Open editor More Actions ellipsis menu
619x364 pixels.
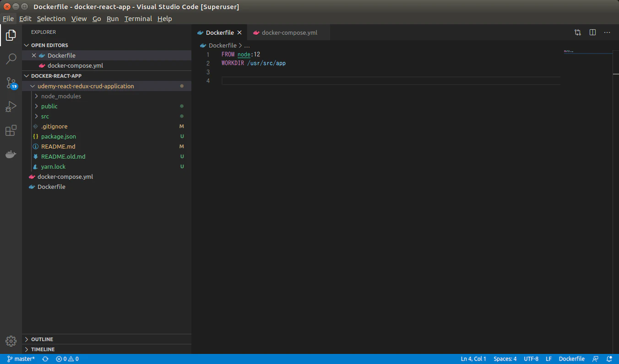pos(607,32)
